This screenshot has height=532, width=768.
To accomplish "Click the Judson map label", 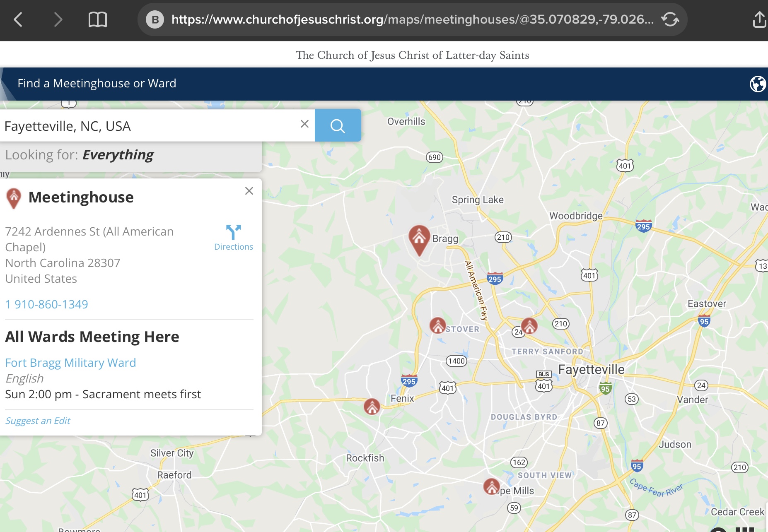I will [x=675, y=444].
